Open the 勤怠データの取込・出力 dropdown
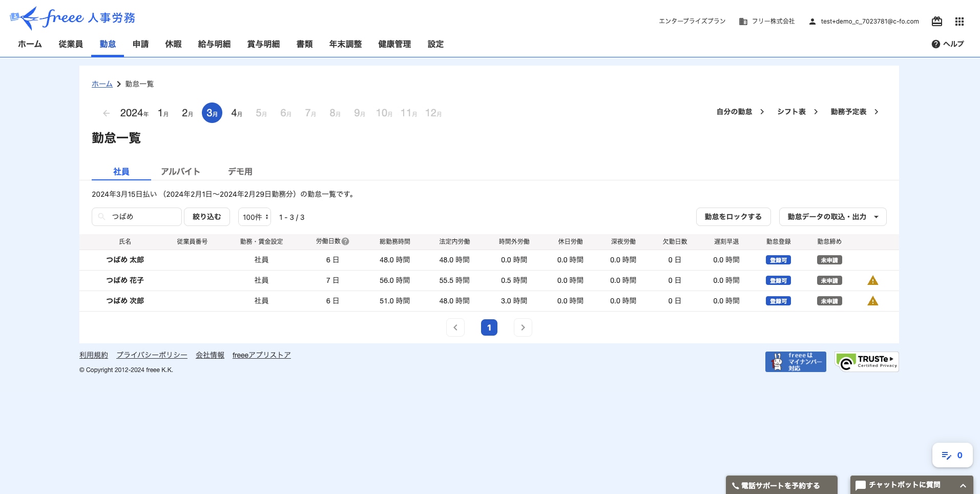The image size is (980, 494). pyautogui.click(x=832, y=216)
